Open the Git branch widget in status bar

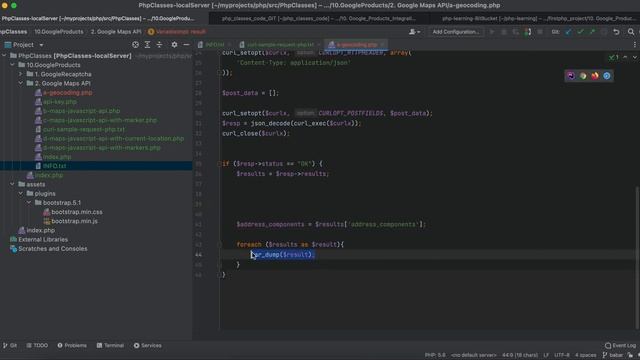pos(613,355)
